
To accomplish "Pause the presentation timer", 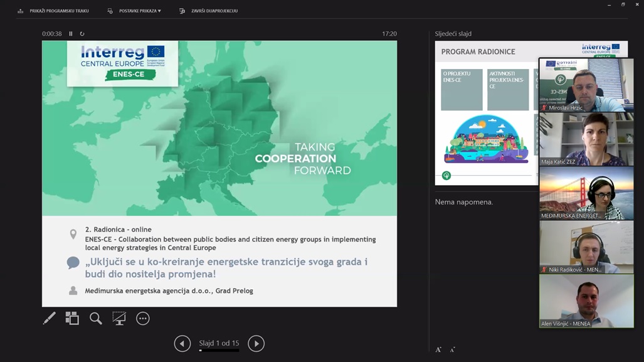I will [x=71, y=34].
